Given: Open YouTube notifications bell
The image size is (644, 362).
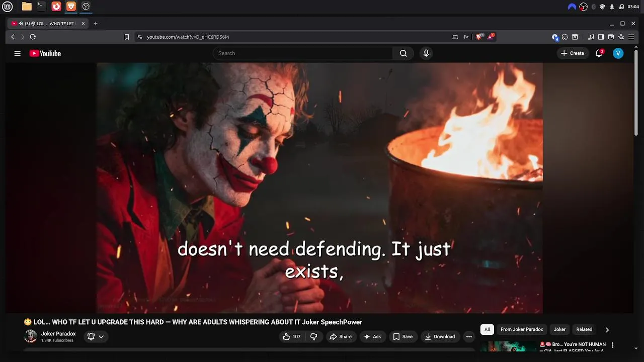Looking at the screenshot, I should [x=599, y=53].
